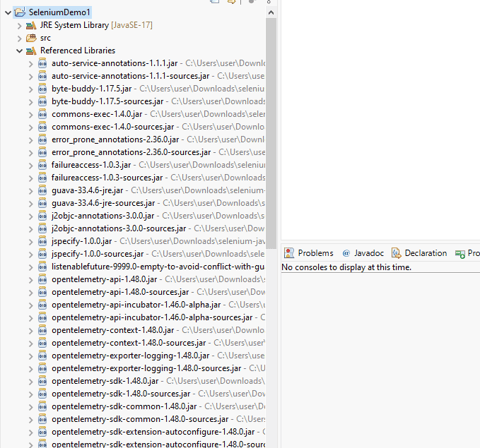
Task: Click the Referenced Libraries icon
Action: pyautogui.click(x=31, y=51)
